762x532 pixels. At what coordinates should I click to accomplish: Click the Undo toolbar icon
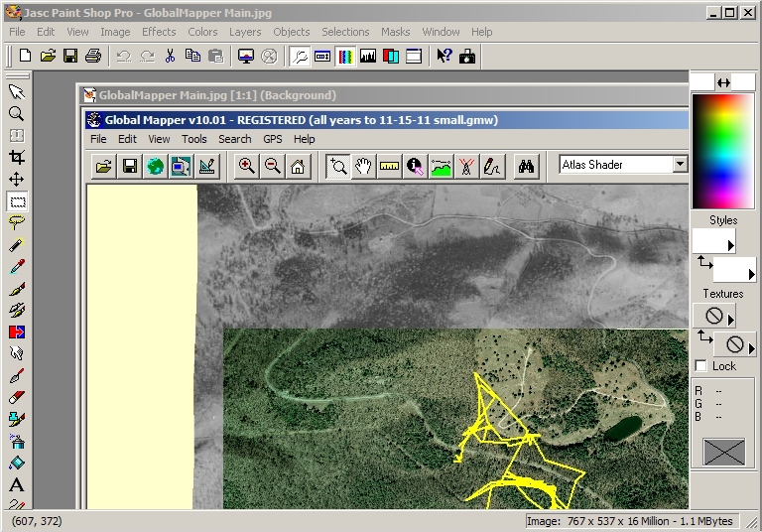coord(124,56)
